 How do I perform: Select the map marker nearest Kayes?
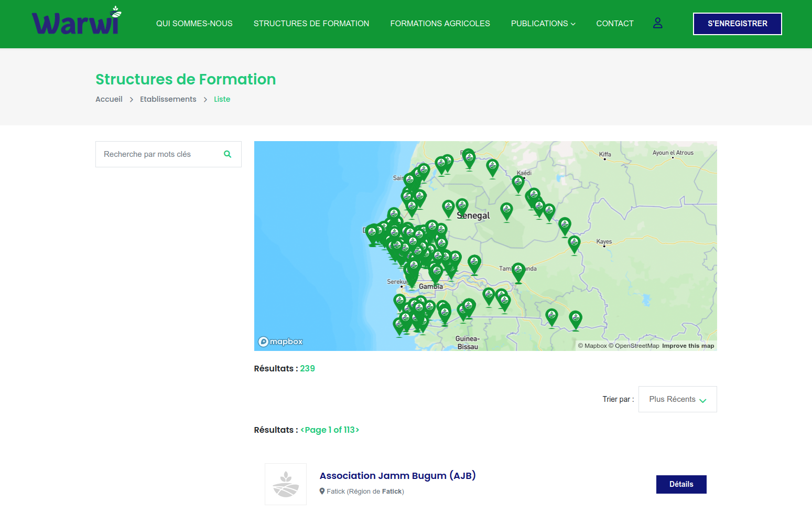click(575, 243)
